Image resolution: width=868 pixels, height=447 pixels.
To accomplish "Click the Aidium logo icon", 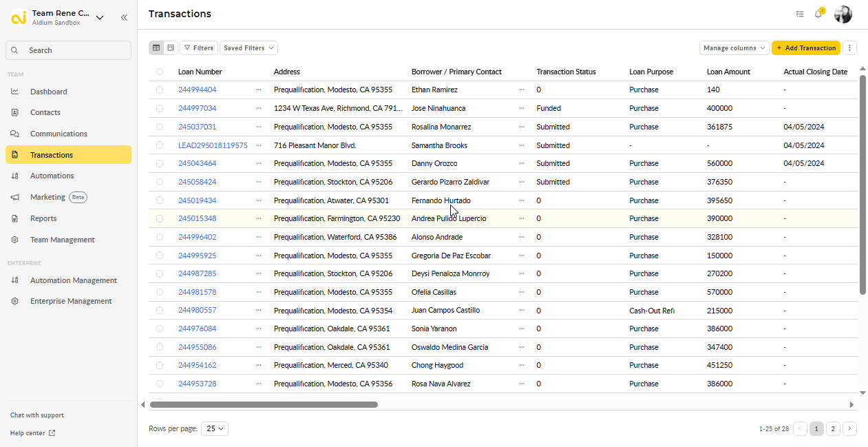I will [x=19, y=17].
